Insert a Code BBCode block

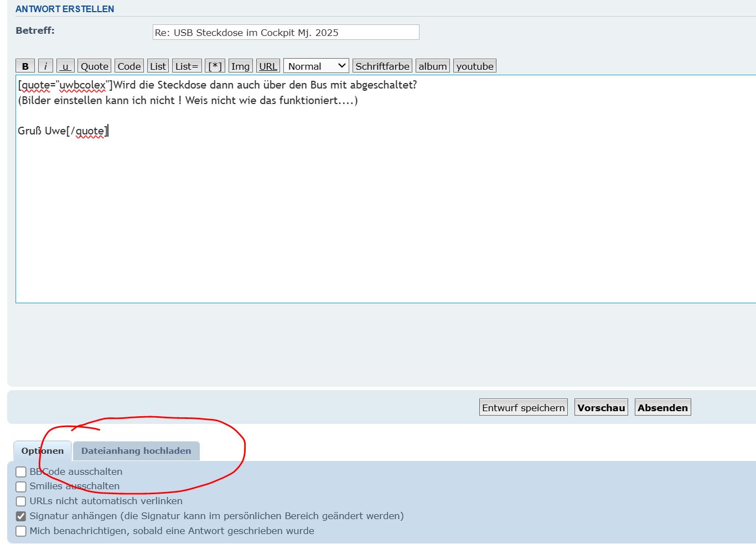click(129, 66)
